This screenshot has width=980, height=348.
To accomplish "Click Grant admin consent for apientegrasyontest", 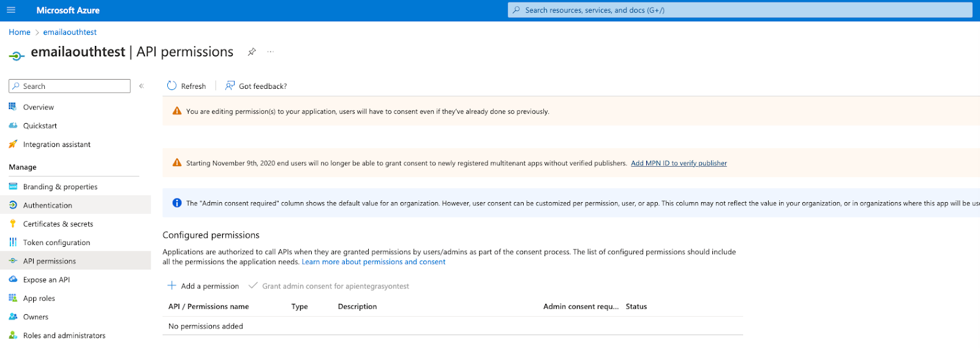I will [335, 286].
